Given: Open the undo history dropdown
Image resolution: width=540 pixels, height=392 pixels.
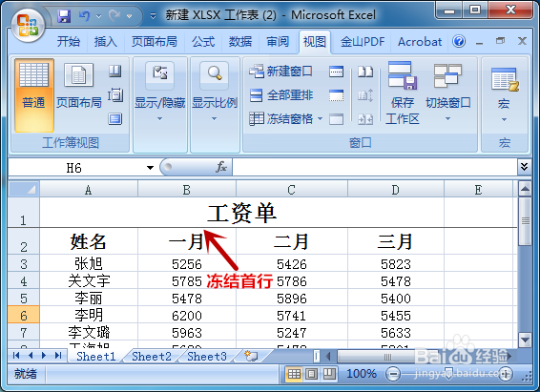Looking at the screenshot, I should (99, 16).
